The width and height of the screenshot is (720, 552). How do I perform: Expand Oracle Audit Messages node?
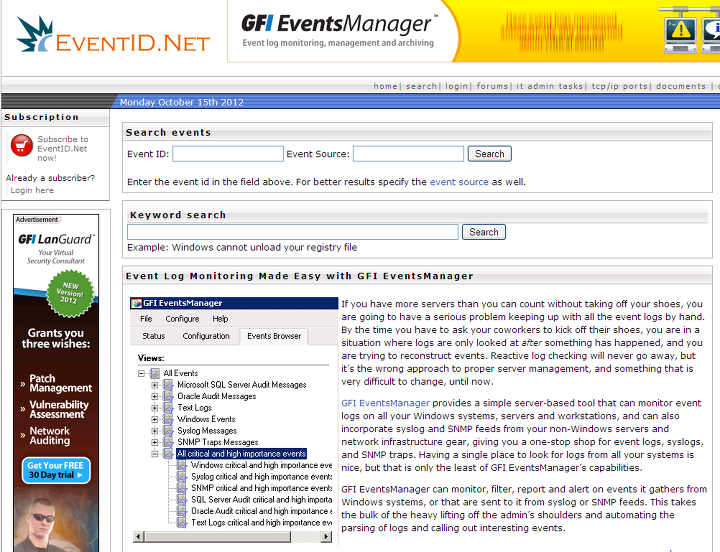(155, 396)
